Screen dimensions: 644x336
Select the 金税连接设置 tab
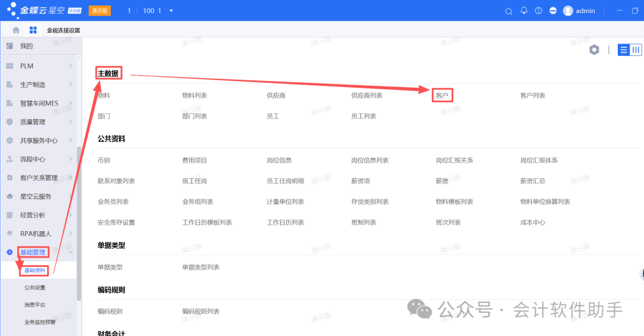(63, 30)
